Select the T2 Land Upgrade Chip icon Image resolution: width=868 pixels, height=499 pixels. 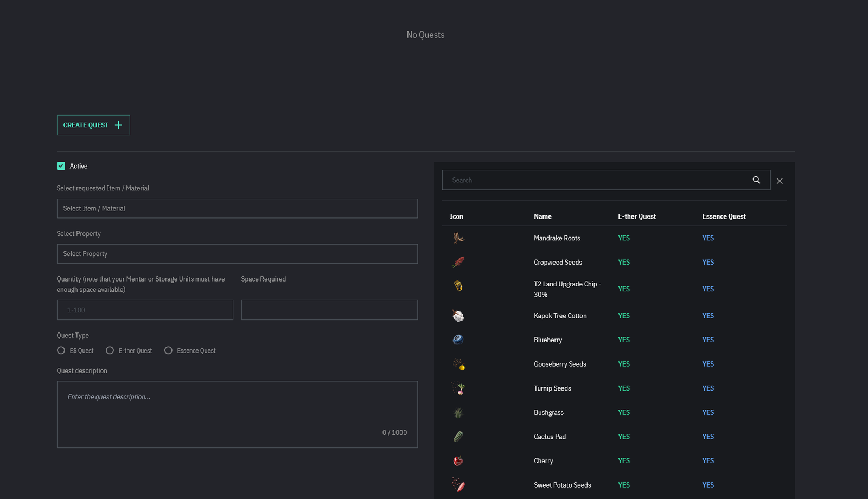point(458,286)
